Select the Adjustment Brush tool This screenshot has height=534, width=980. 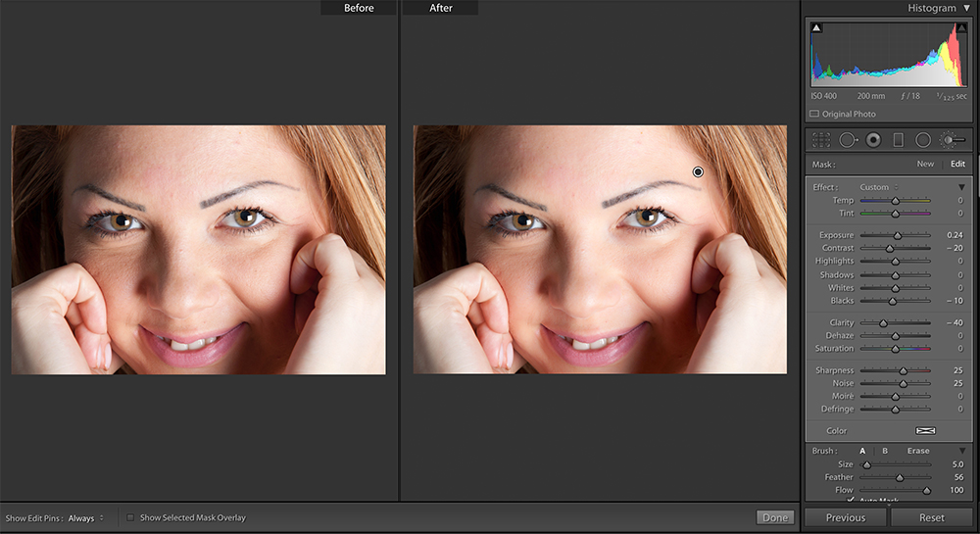pos(953,140)
